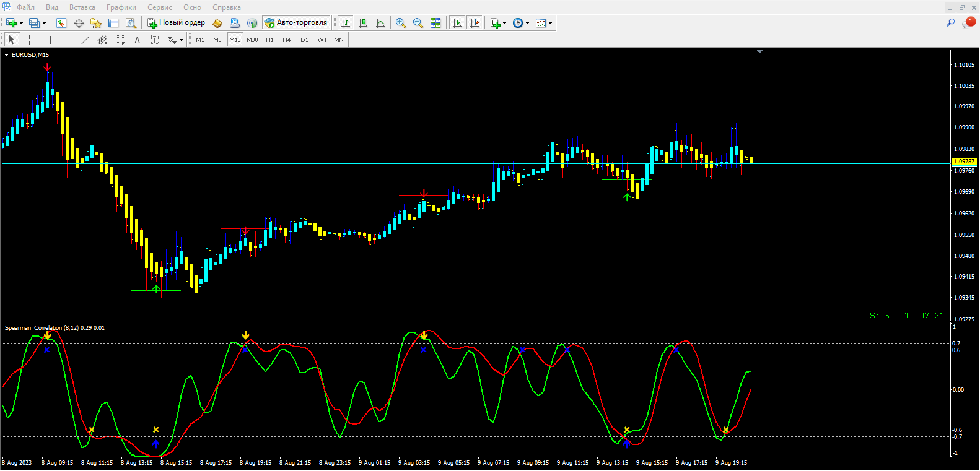This screenshot has height=471, width=980.
Task: Switch timeframe to MN
Action: pyautogui.click(x=339, y=40)
